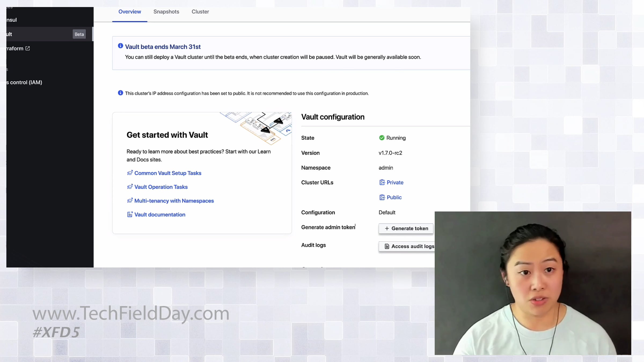Open Common Vault Setup Tasks link
Viewport: 644px width, 362px height.
(168, 173)
